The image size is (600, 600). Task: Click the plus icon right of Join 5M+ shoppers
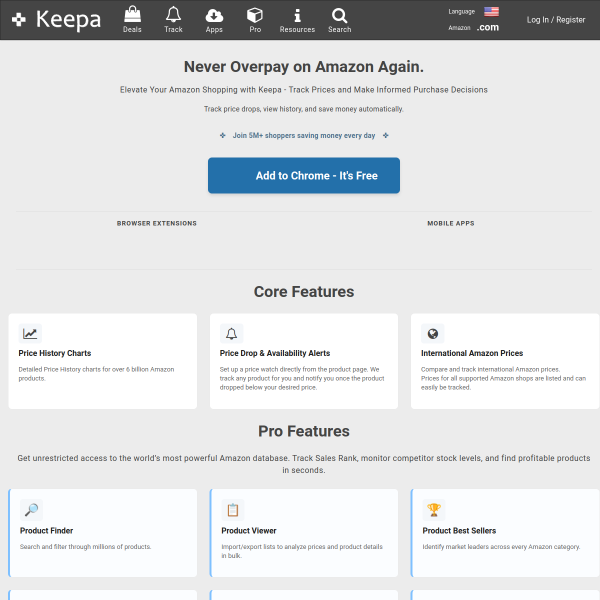pyautogui.click(x=386, y=135)
